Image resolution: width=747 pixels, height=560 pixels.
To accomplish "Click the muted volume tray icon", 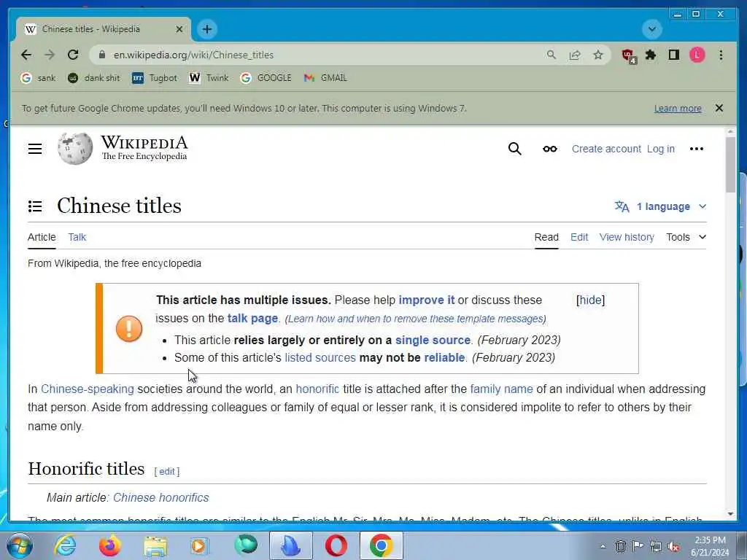I will click(673, 546).
